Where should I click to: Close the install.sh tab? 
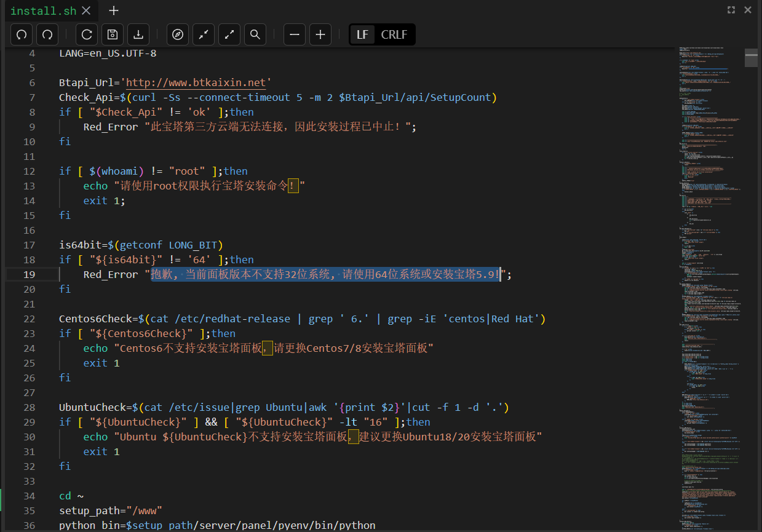click(86, 10)
